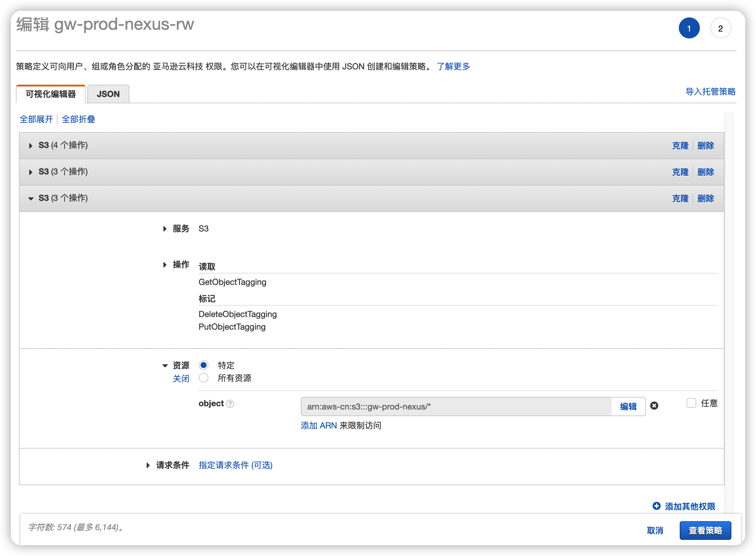Expand the 服务 section arrow
756x556 pixels.
point(165,229)
